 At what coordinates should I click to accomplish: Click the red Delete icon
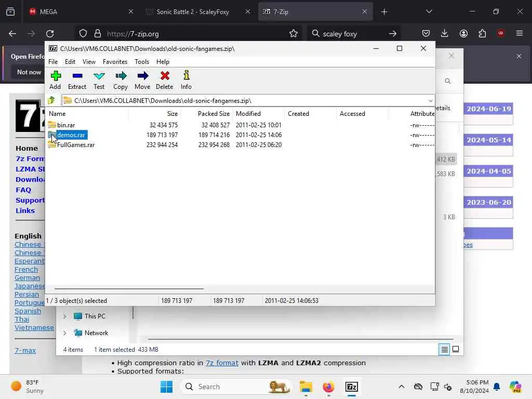click(x=165, y=76)
